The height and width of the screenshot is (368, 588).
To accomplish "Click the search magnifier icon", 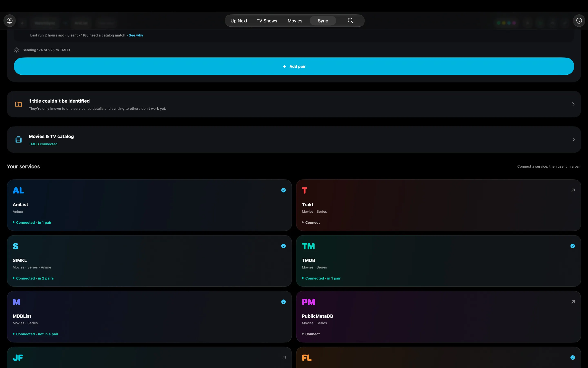I will (x=350, y=21).
